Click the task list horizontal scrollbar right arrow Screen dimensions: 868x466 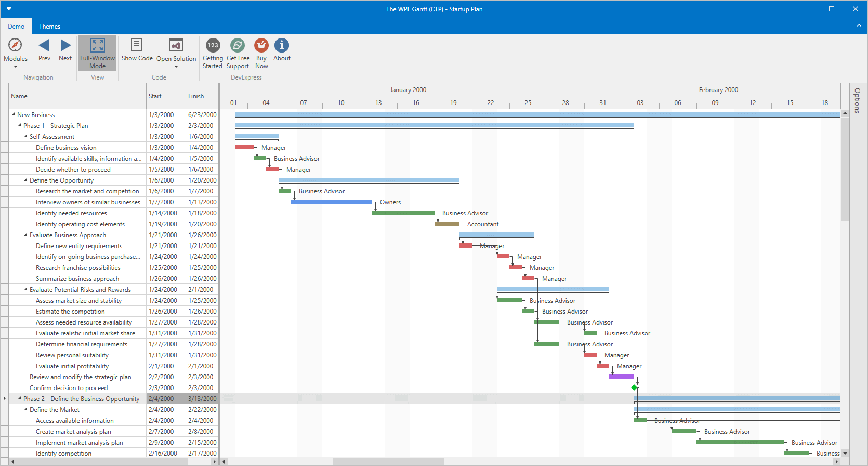point(214,461)
